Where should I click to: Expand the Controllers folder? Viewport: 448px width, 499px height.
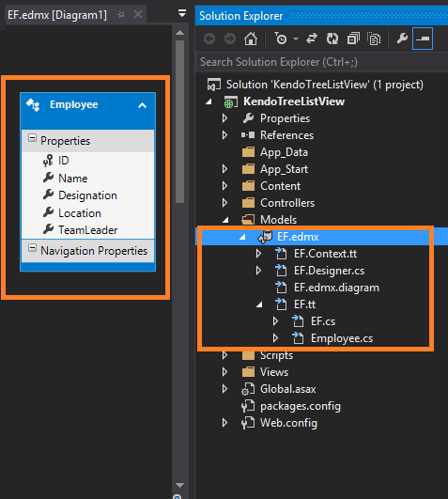pyautogui.click(x=224, y=203)
